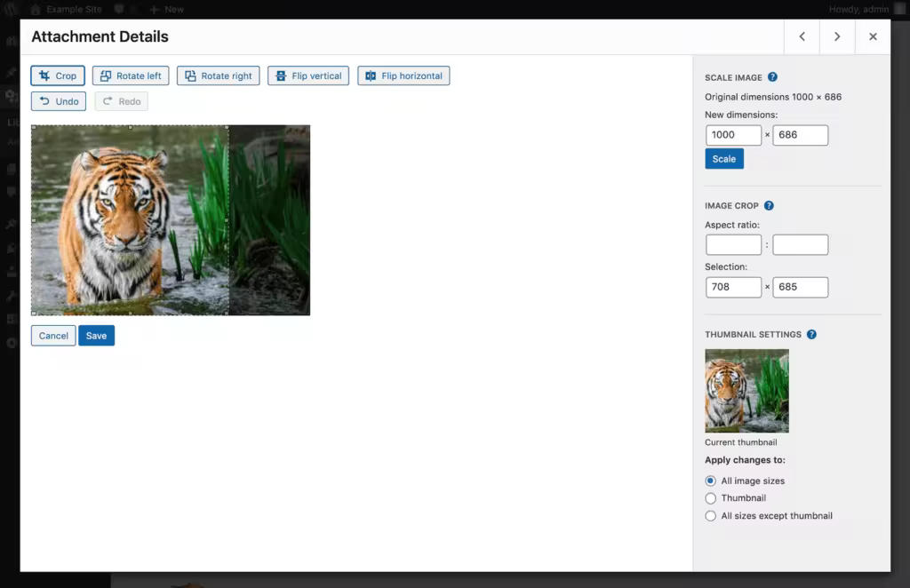Click second aspect ratio input
Screen dimensions: 910x588
tap(801, 245)
